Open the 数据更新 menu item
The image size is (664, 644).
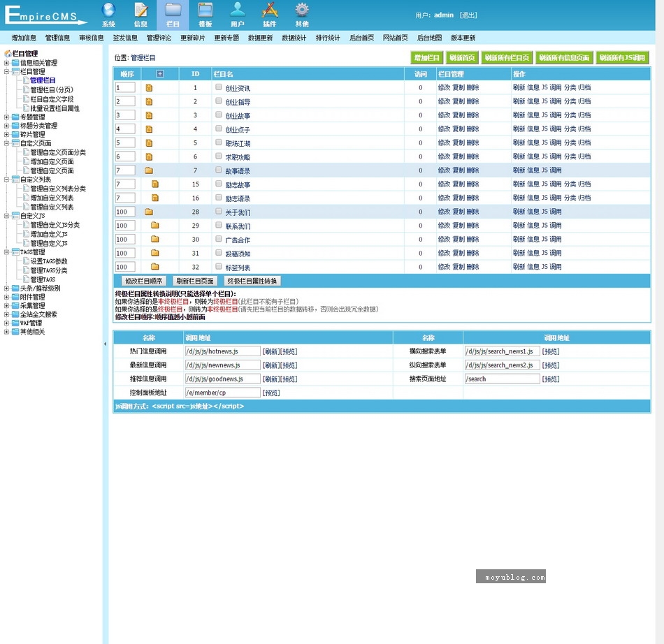(261, 38)
